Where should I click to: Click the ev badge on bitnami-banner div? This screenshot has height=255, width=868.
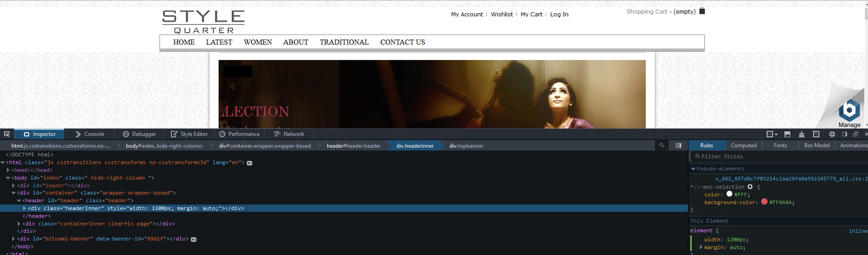point(194,239)
